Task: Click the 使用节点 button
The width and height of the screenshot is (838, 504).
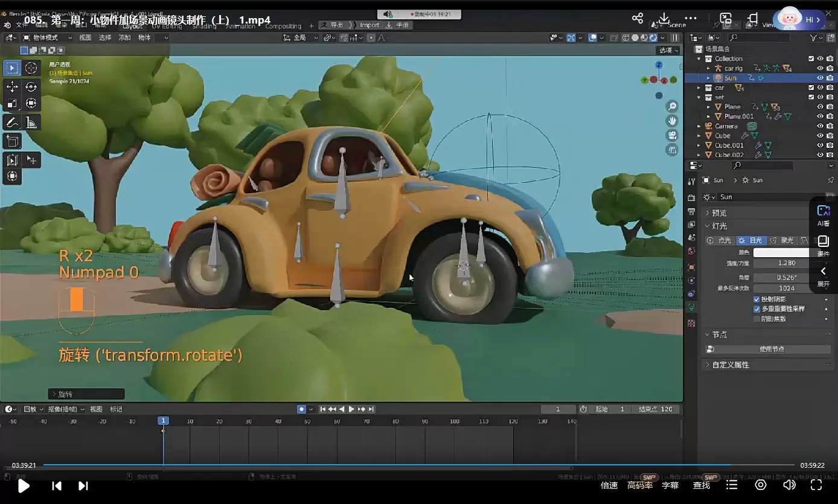Action: click(771, 349)
